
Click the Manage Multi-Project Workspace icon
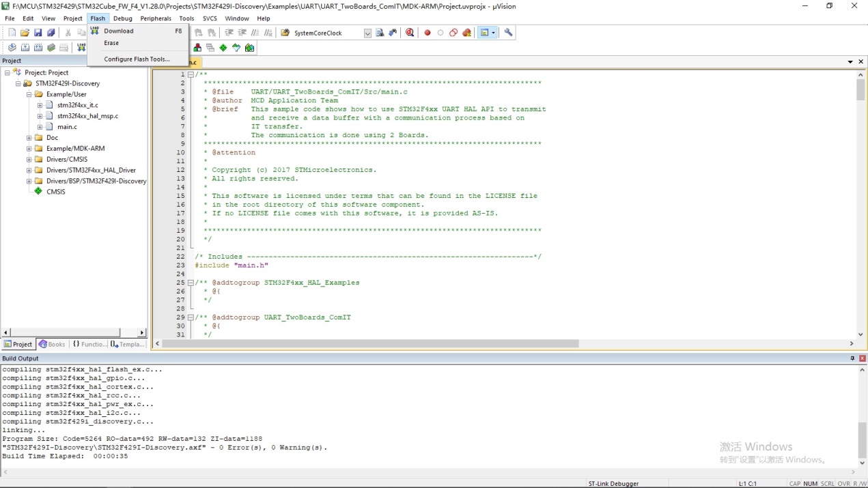pos(210,48)
